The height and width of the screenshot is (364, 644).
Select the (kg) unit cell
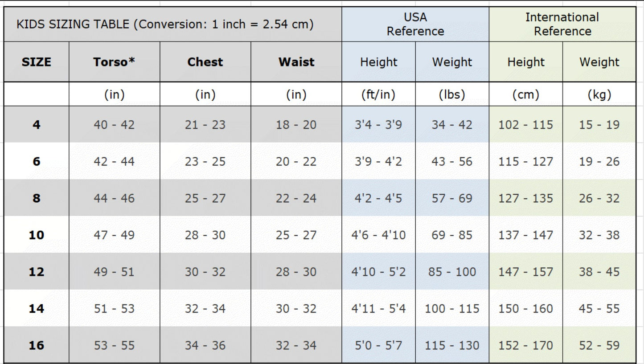coord(599,94)
